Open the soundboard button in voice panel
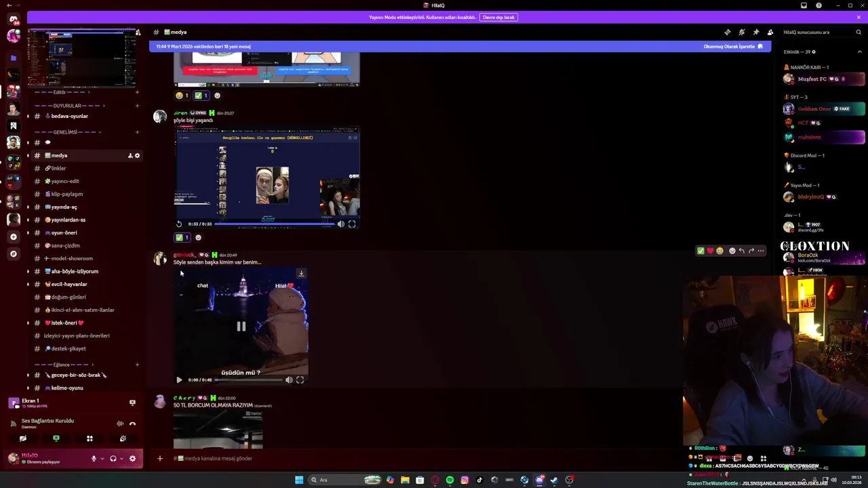 click(x=123, y=439)
